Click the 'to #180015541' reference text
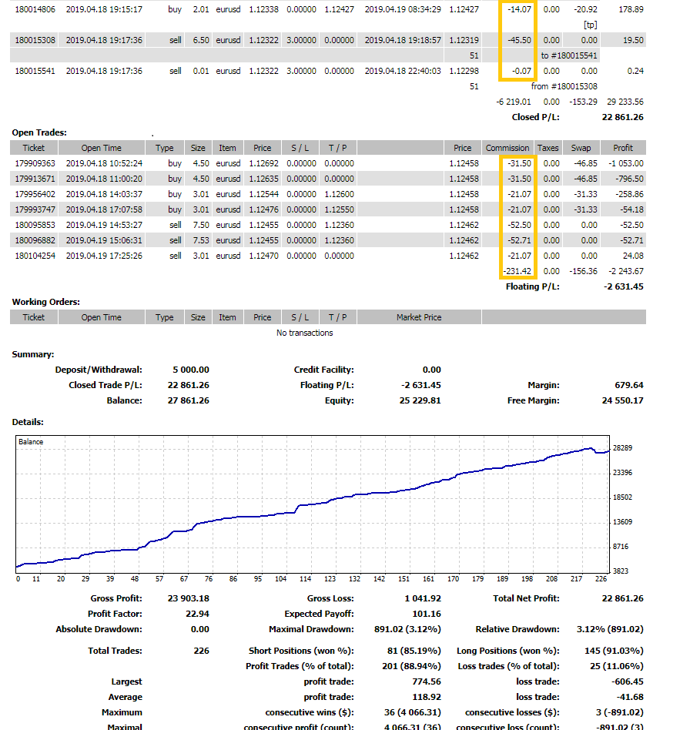This screenshot has height=730, width=700. (x=569, y=55)
